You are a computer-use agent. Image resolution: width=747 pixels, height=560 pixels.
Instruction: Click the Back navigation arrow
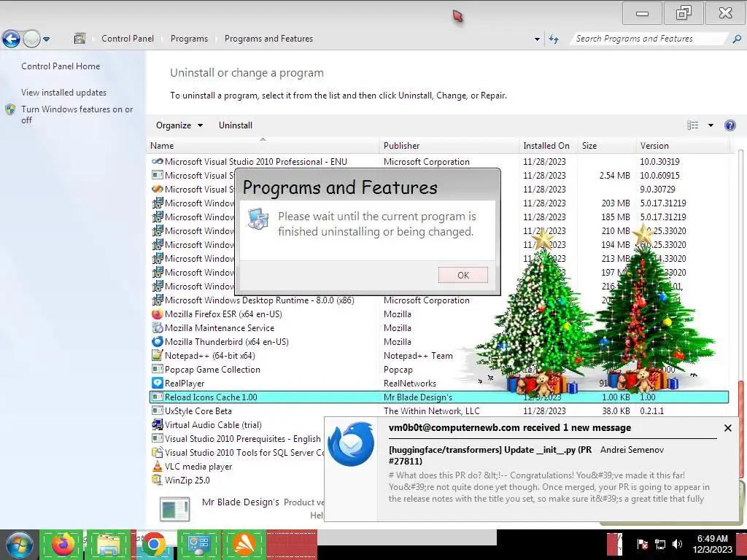point(11,39)
